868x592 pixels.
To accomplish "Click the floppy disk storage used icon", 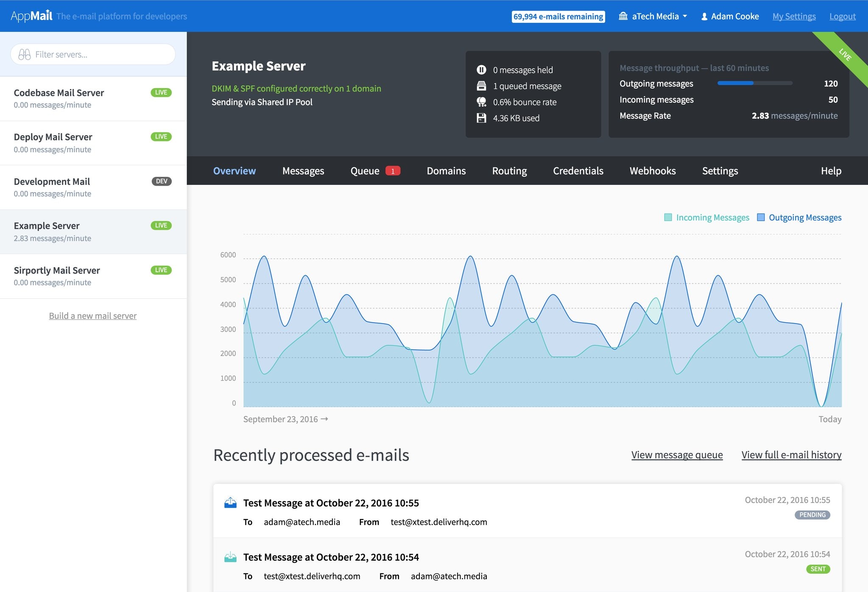I will (x=481, y=118).
